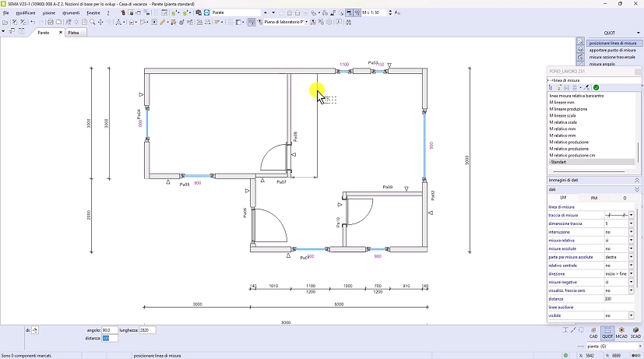Select the QUOT dimensioning mode icon
Viewport: 644px width, 359px height.
607,332
